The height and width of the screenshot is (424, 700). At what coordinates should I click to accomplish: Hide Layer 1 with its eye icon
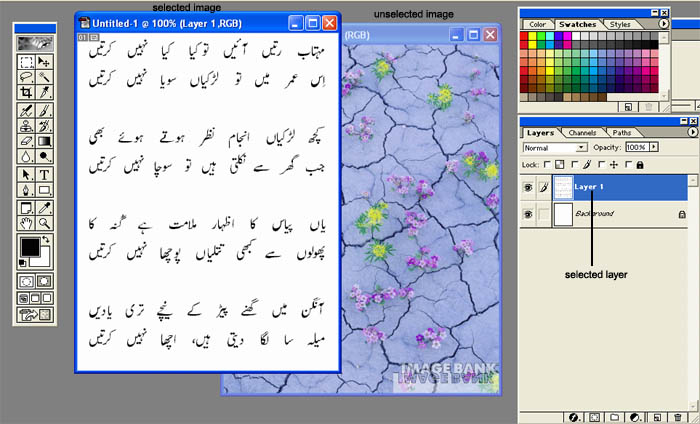(x=529, y=187)
